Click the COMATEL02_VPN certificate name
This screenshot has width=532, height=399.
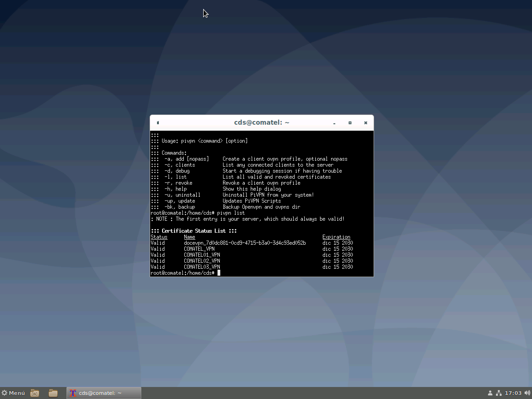coord(202,261)
